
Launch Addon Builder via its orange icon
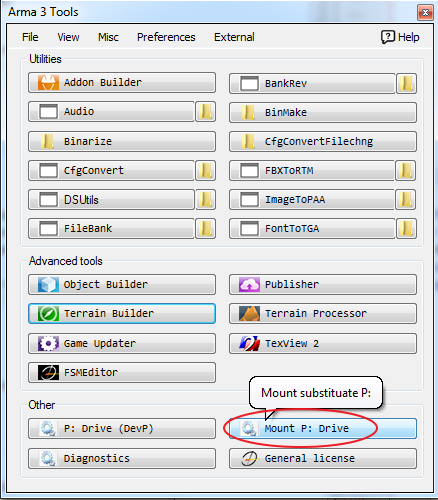tap(48, 82)
